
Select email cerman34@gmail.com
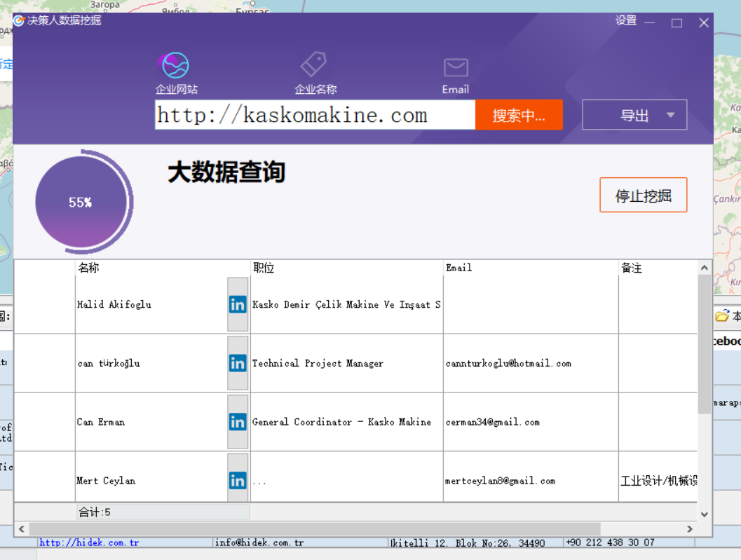pos(492,421)
